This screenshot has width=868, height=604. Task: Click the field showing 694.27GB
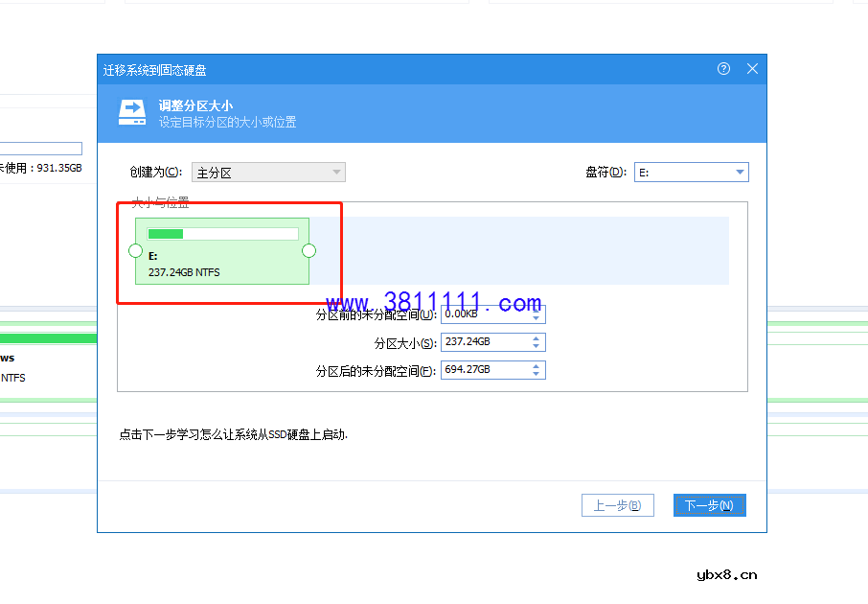click(x=484, y=369)
